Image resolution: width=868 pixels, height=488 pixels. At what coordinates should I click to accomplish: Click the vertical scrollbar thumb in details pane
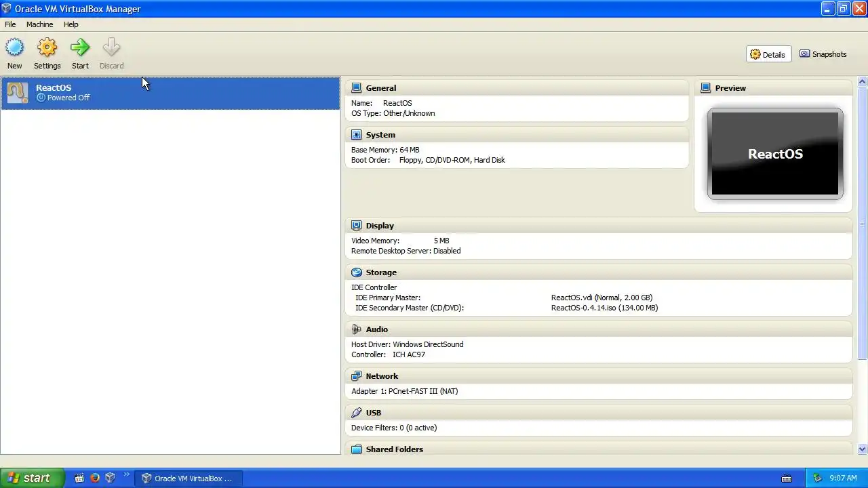(863, 224)
